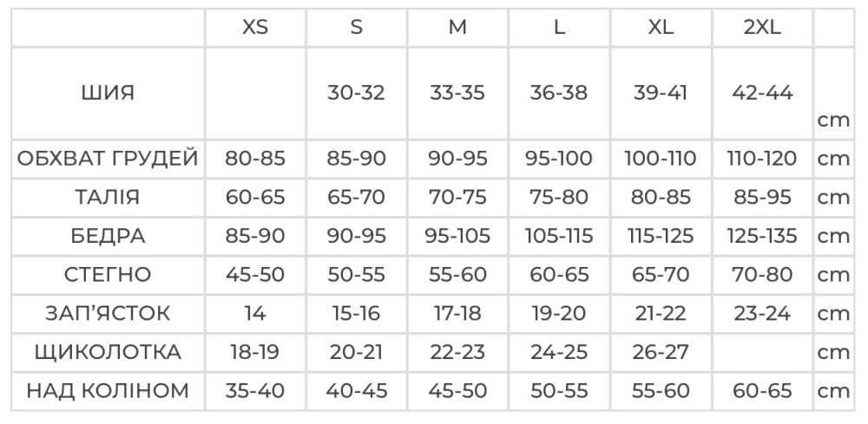This screenshot has height=424, width=868.
Task: Select the ШИЯ row label
Action: [x=108, y=93]
